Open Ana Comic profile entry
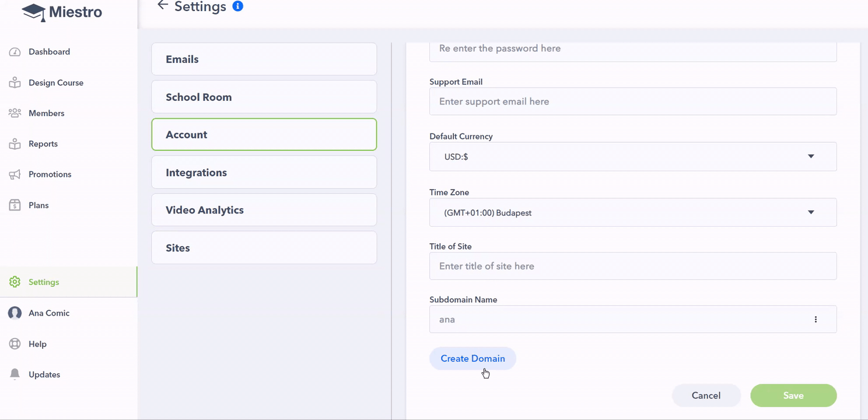The image size is (868, 420). [49, 313]
